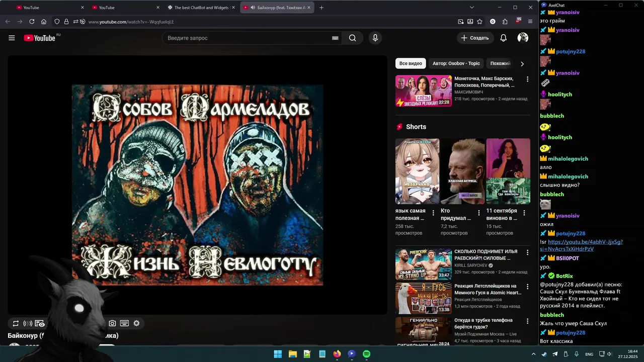This screenshot has height=362, width=644.
Task: Open the site permissions icon in the address bar
Action: click(x=76, y=22)
